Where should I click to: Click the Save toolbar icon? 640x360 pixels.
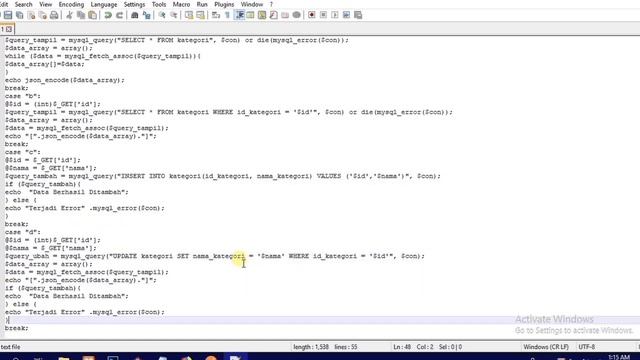(8, 15)
